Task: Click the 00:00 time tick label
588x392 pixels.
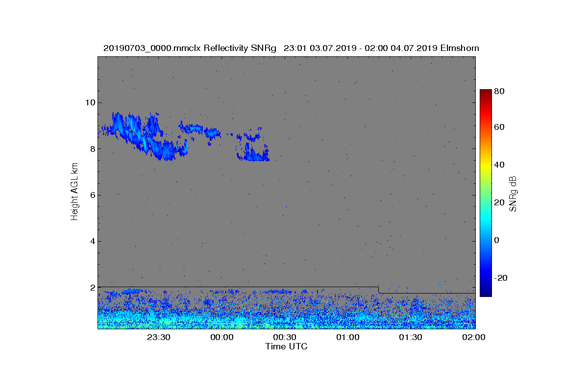Action: tap(221, 337)
